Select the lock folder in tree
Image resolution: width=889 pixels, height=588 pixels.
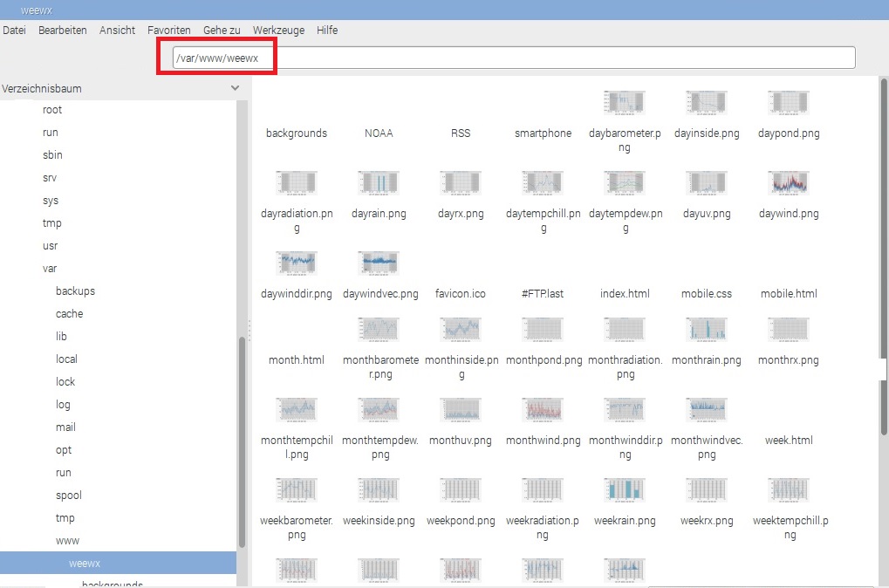click(65, 382)
